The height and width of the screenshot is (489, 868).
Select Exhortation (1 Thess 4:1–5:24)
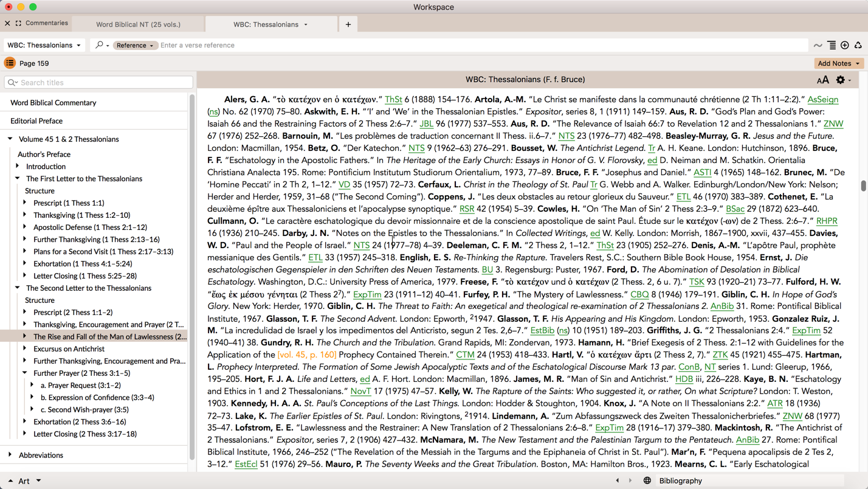[x=83, y=264]
